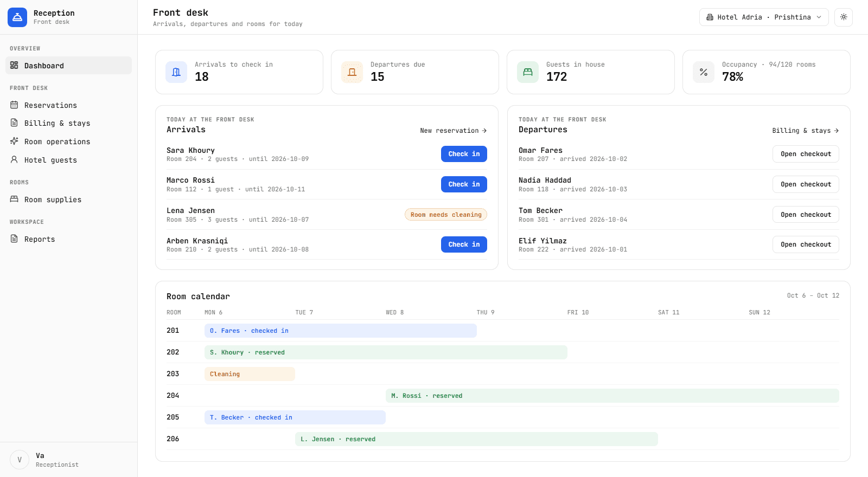Navigate to Room operations
Image resolution: width=868 pixels, height=477 pixels.
[68, 141]
